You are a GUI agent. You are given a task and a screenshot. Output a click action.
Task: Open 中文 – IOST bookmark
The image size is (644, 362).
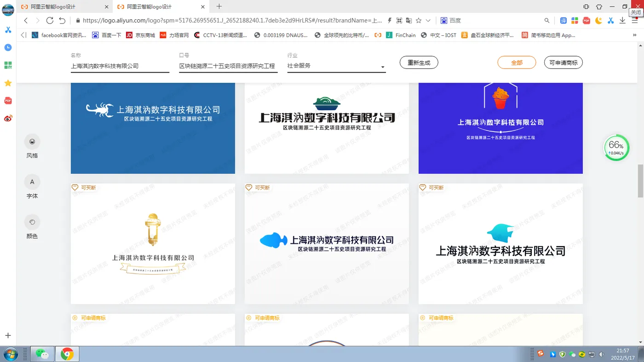[x=438, y=35]
